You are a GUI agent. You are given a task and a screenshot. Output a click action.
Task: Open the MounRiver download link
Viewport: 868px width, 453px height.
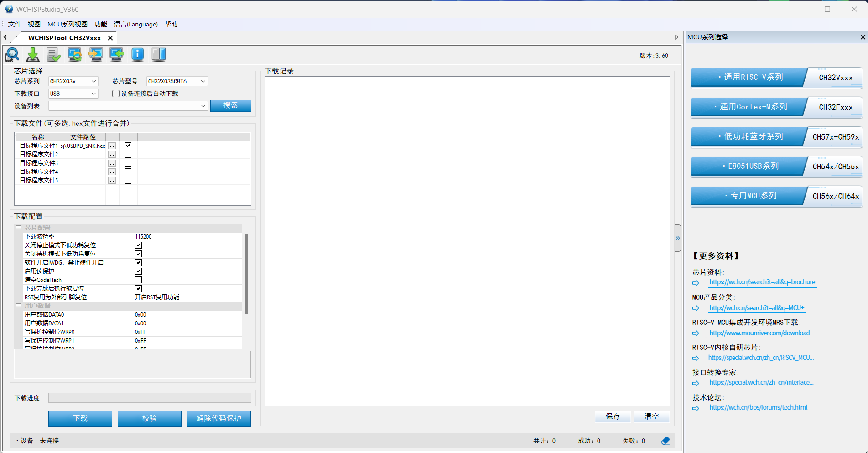(760, 333)
